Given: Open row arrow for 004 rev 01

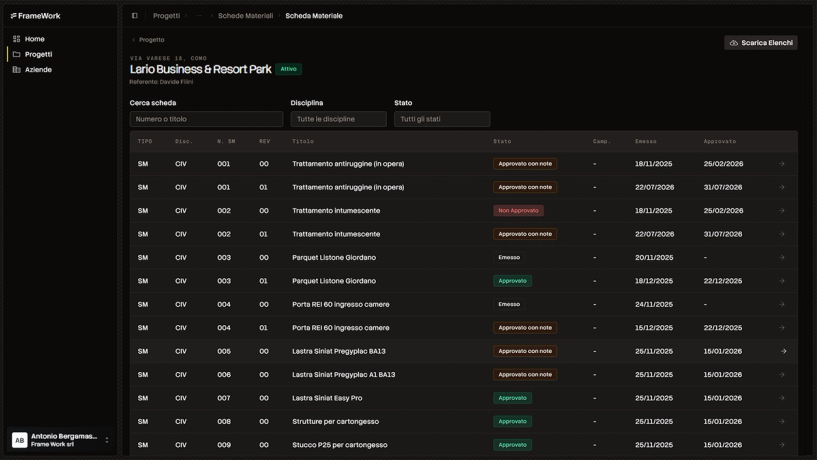Looking at the screenshot, I should tap(782, 328).
